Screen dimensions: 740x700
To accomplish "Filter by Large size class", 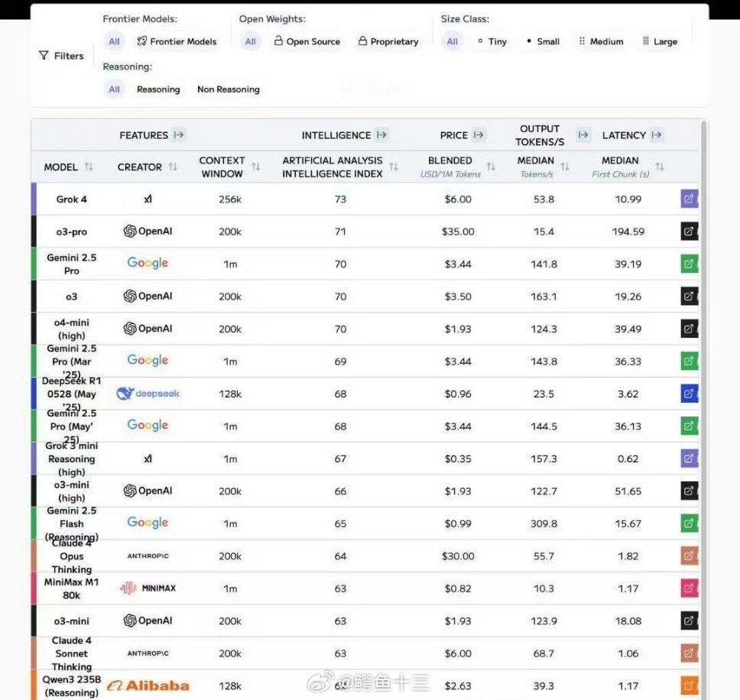I will pos(660,41).
